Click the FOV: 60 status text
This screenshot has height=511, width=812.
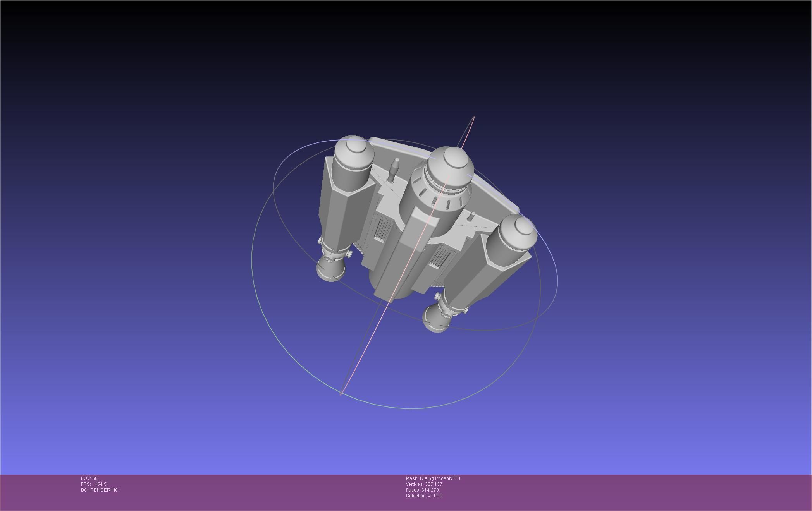(89, 478)
